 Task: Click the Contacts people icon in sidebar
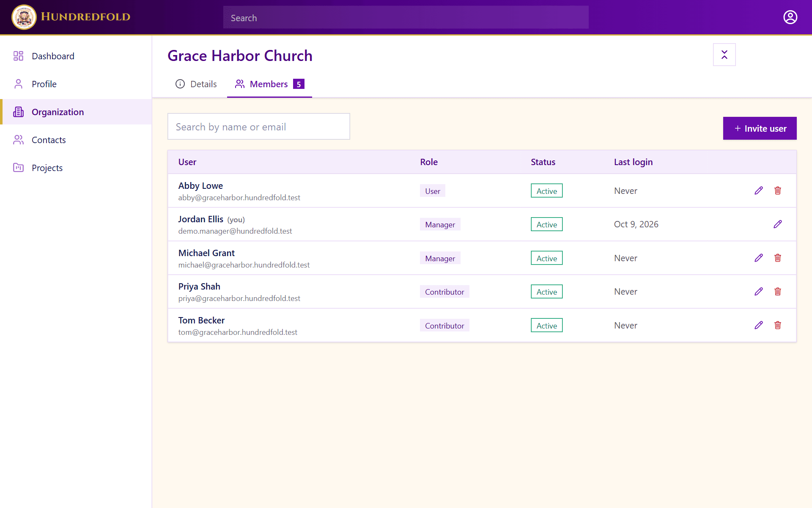coord(18,140)
